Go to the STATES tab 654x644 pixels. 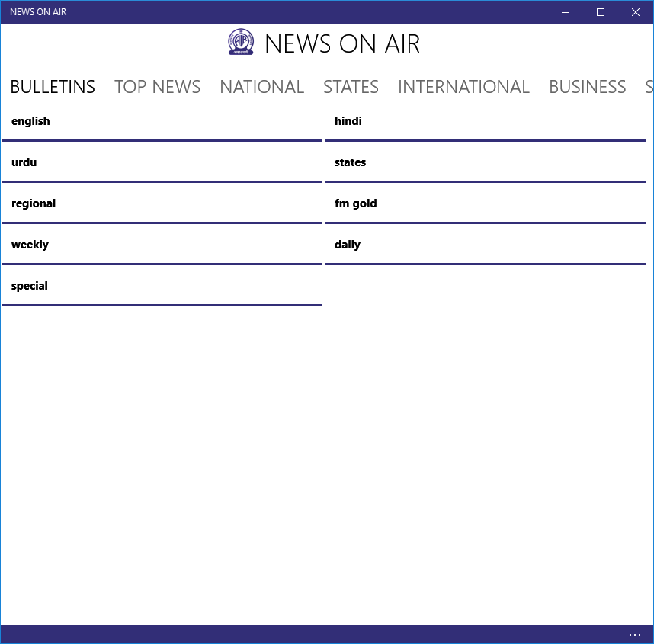pyautogui.click(x=351, y=87)
